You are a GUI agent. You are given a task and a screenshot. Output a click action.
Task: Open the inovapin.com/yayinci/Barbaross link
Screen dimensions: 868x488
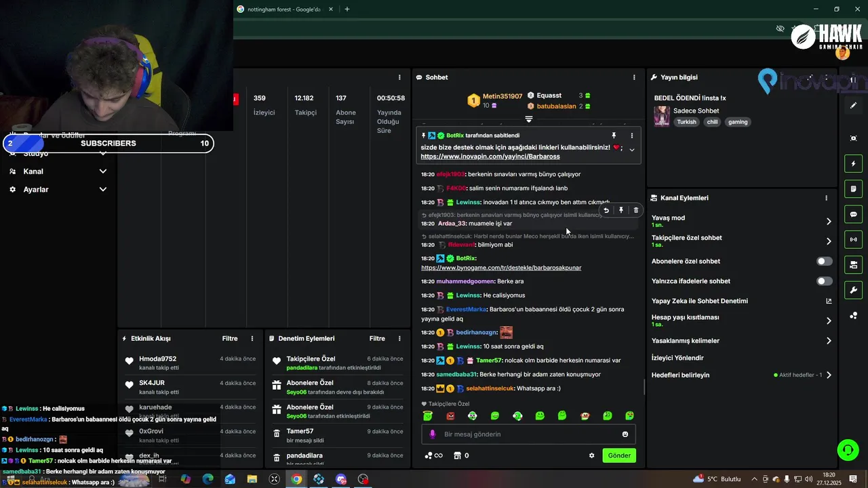[490, 157]
